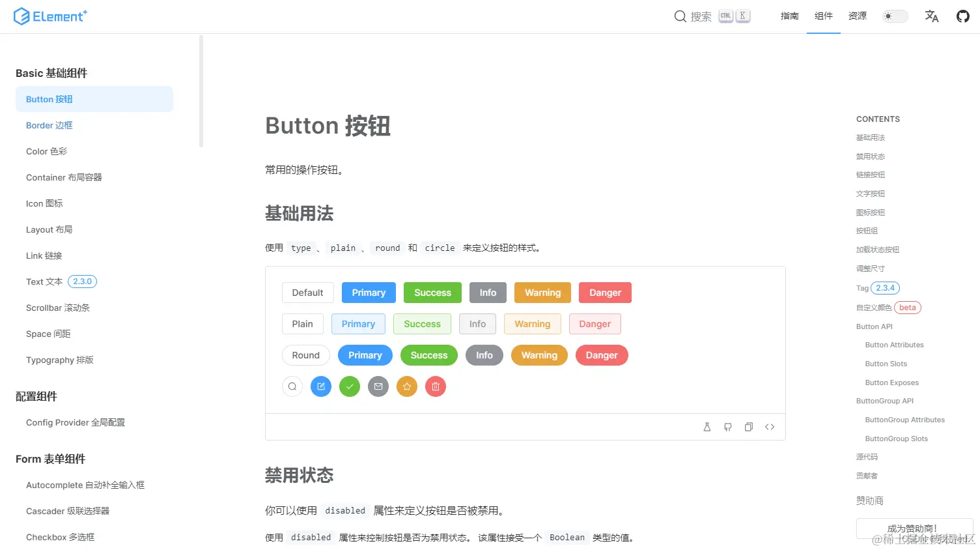Click the red circular delete button
Image resolution: width=980 pixels, height=550 pixels.
pos(435,386)
